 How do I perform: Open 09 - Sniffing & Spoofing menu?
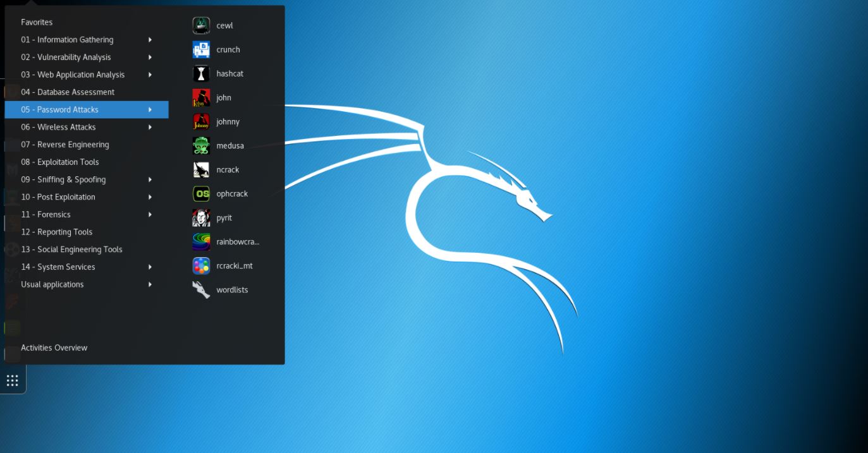(87, 179)
